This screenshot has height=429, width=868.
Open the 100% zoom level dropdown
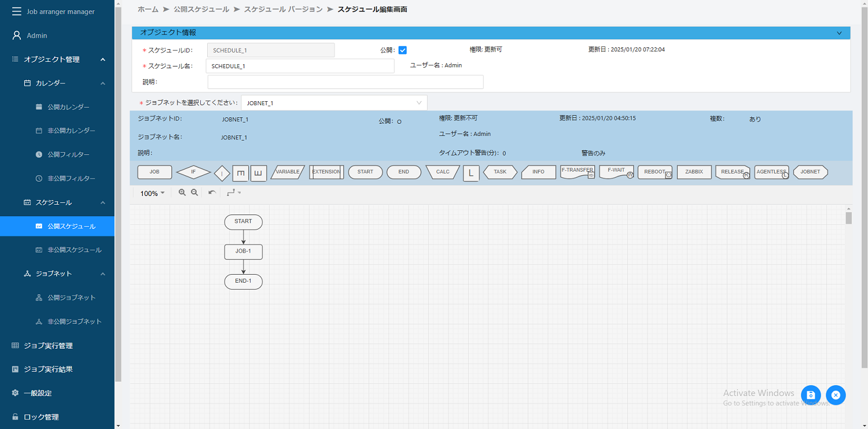[x=153, y=193]
